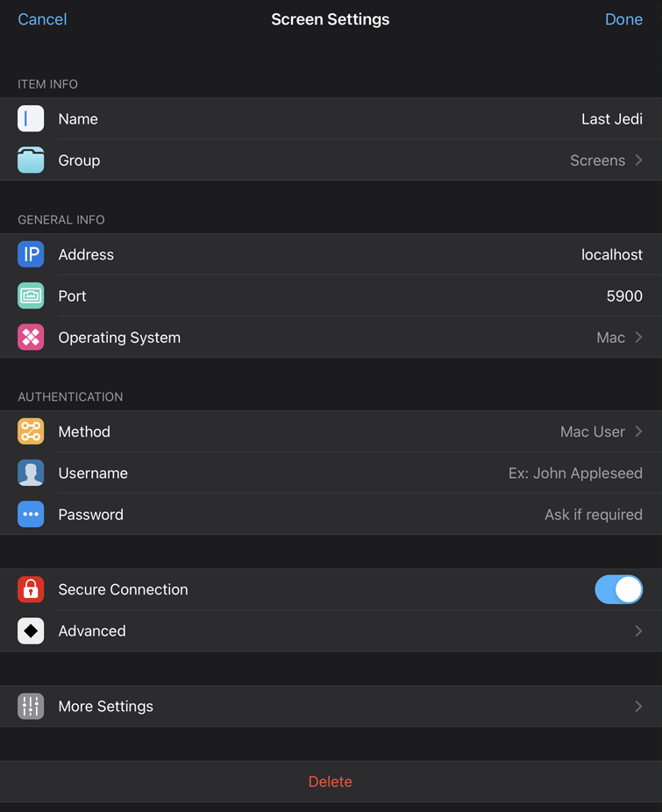Click the GENERAL INFO section header

pos(61,219)
